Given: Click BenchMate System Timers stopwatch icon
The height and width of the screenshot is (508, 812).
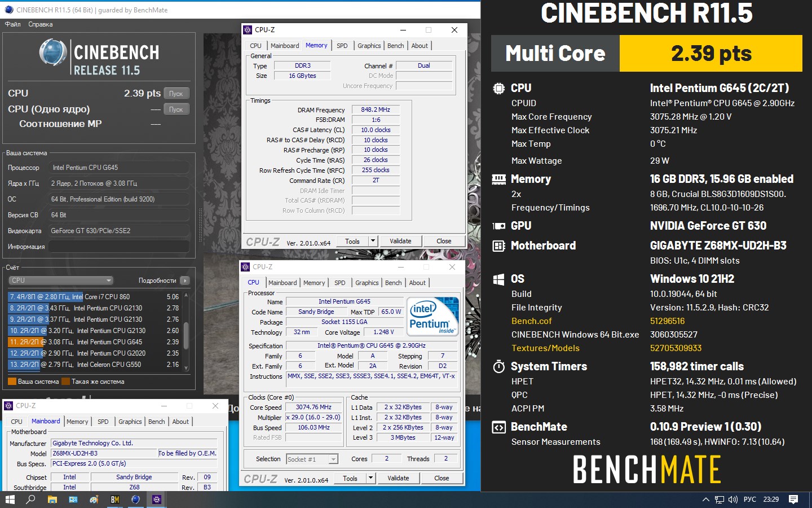Looking at the screenshot, I should pyautogui.click(x=498, y=366).
